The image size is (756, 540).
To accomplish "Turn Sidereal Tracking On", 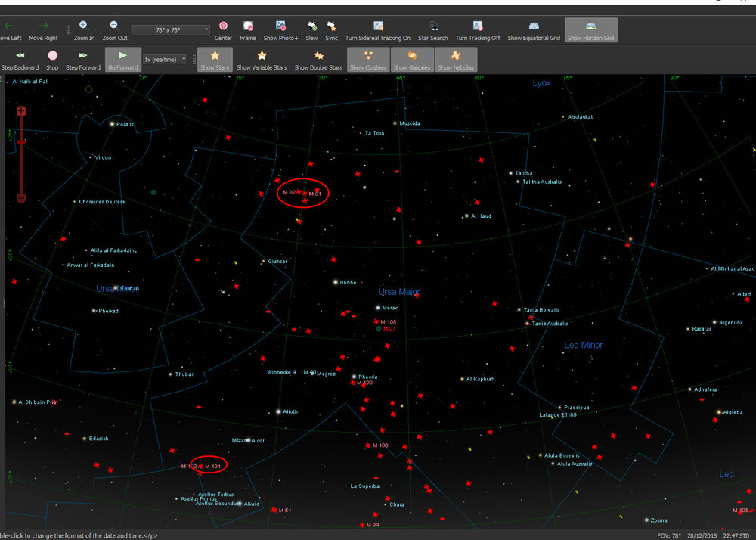I will (x=378, y=30).
